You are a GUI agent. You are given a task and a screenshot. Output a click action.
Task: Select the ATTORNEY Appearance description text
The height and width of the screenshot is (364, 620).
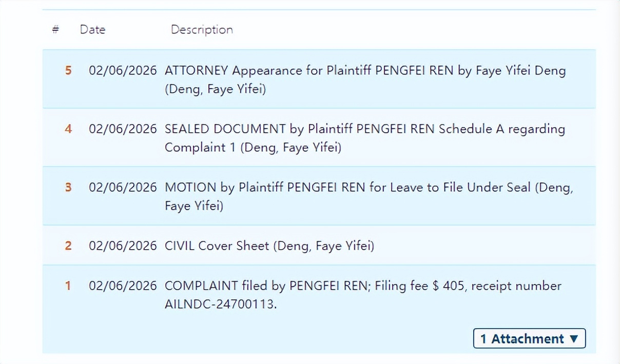[364, 70]
